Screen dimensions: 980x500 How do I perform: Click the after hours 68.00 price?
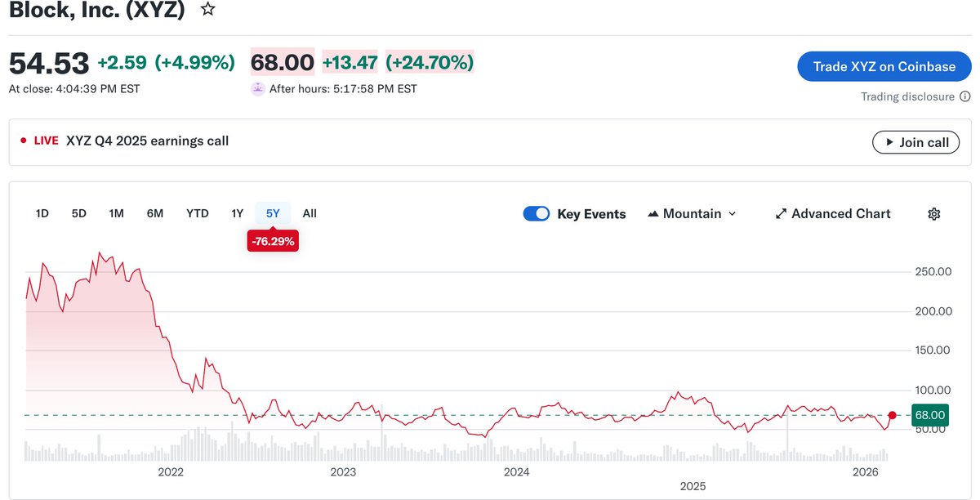(x=282, y=63)
